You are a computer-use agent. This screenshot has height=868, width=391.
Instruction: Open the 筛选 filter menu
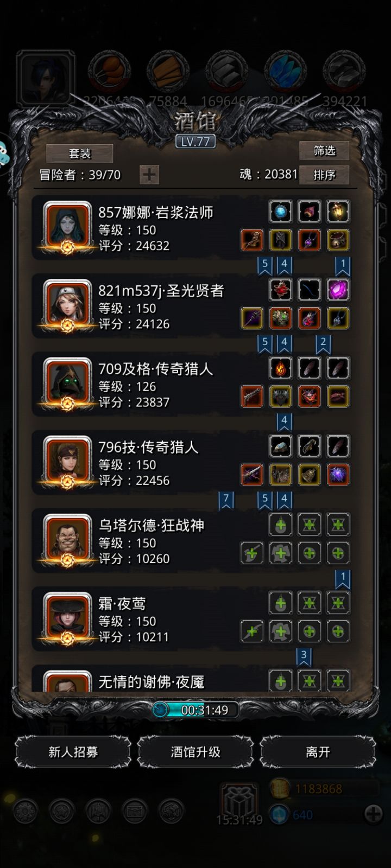324,150
